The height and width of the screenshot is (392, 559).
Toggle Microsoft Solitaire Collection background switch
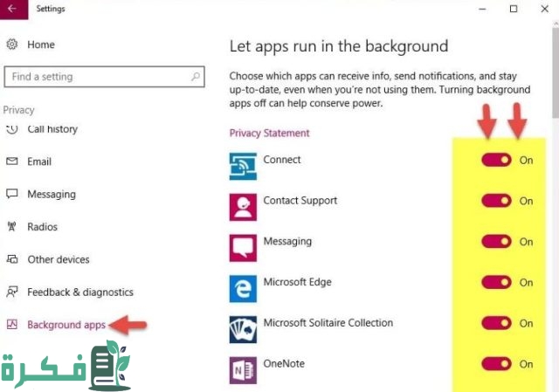click(496, 323)
